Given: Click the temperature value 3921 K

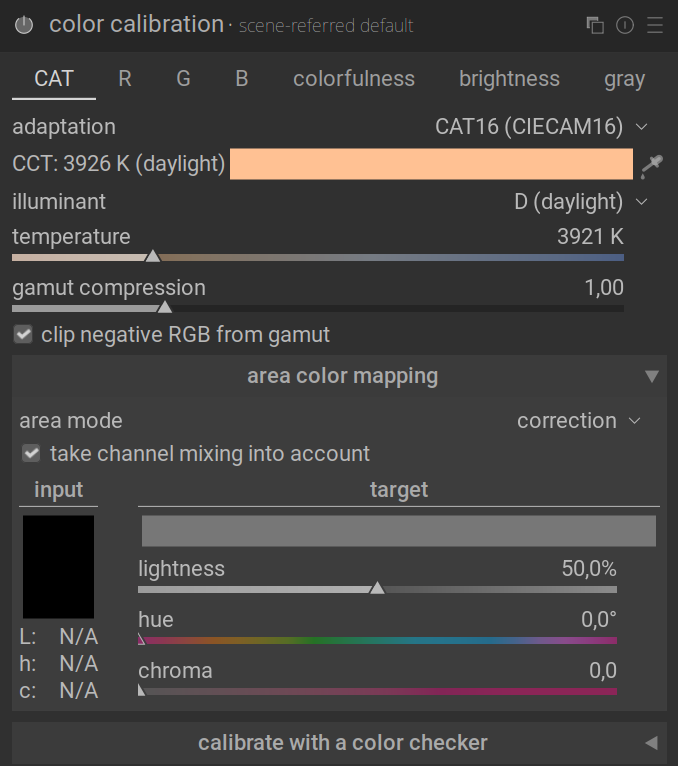Looking at the screenshot, I should click(x=590, y=237).
